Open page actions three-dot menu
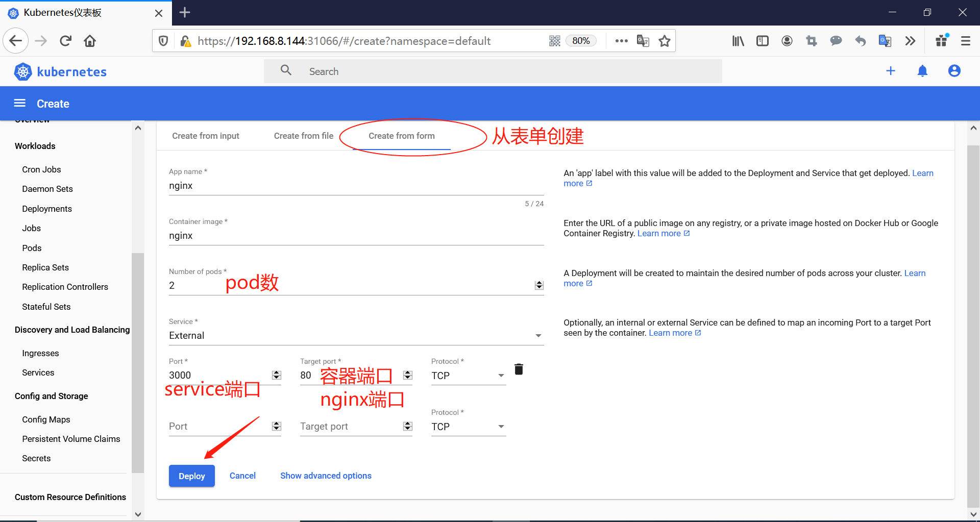This screenshot has height=522, width=980. [x=622, y=41]
